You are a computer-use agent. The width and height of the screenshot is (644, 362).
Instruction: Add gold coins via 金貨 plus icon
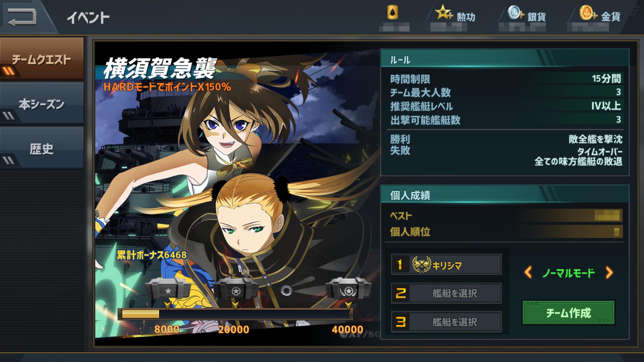pos(588,13)
